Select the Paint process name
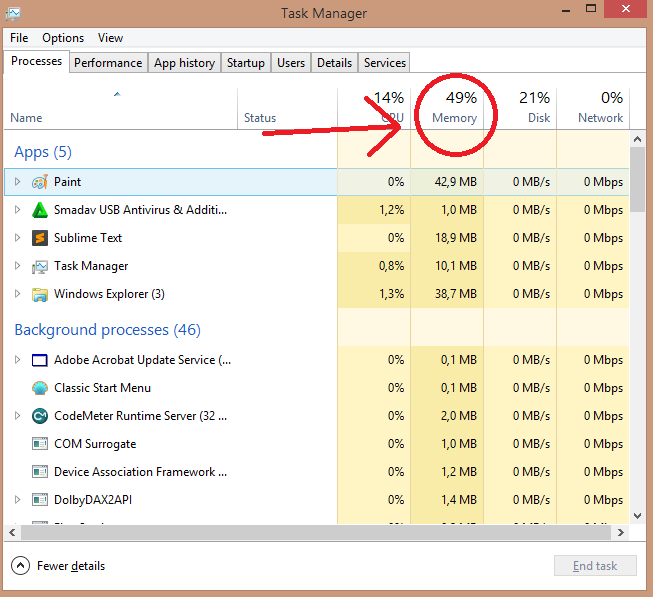This screenshot has width=653, height=597. tap(67, 182)
